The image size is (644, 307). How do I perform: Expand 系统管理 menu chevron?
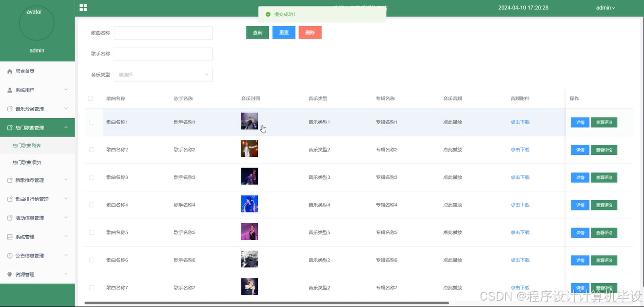click(x=66, y=237)
